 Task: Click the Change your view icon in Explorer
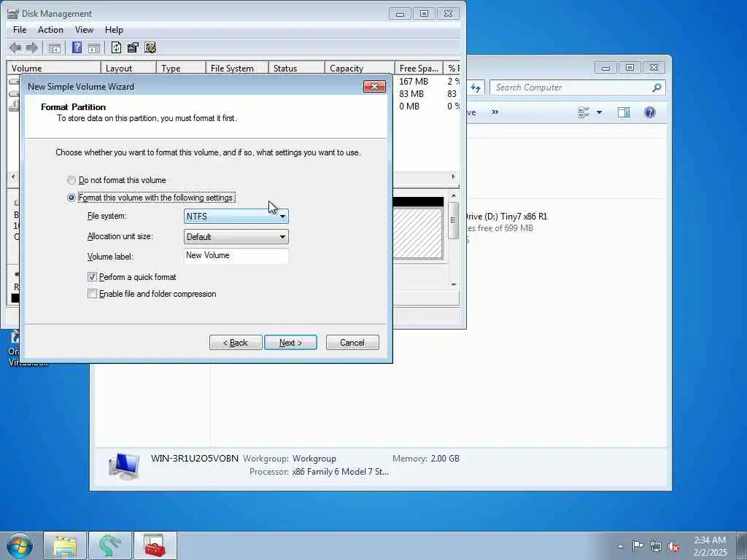[x=584, y=112]
